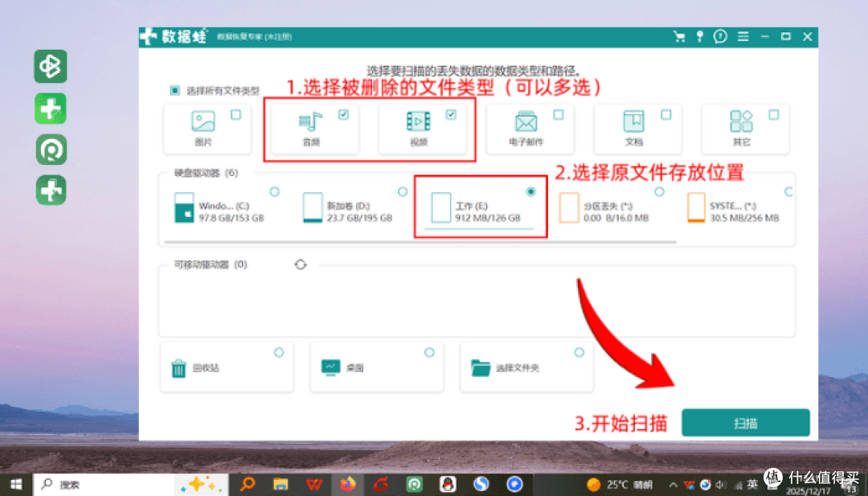
Task: Click the 选择文件夹 folder icon
Action: coord(481,367)
